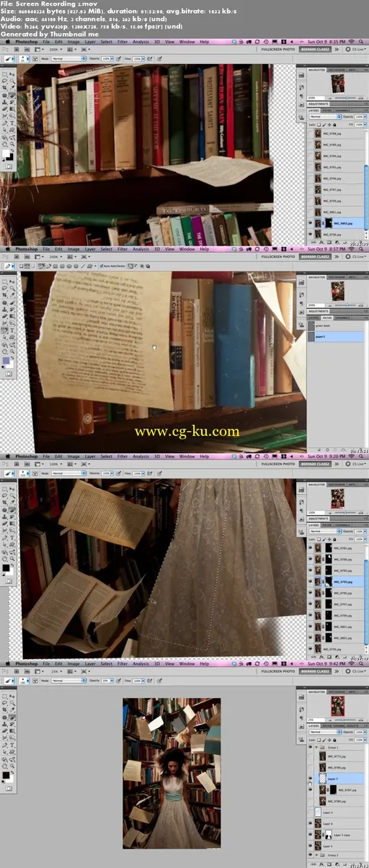The width and height of the screenshot is (369, 868).
Task: Switch to the Layers tab in the 8:57 PM frame
Action: click(x=314, y=316)
